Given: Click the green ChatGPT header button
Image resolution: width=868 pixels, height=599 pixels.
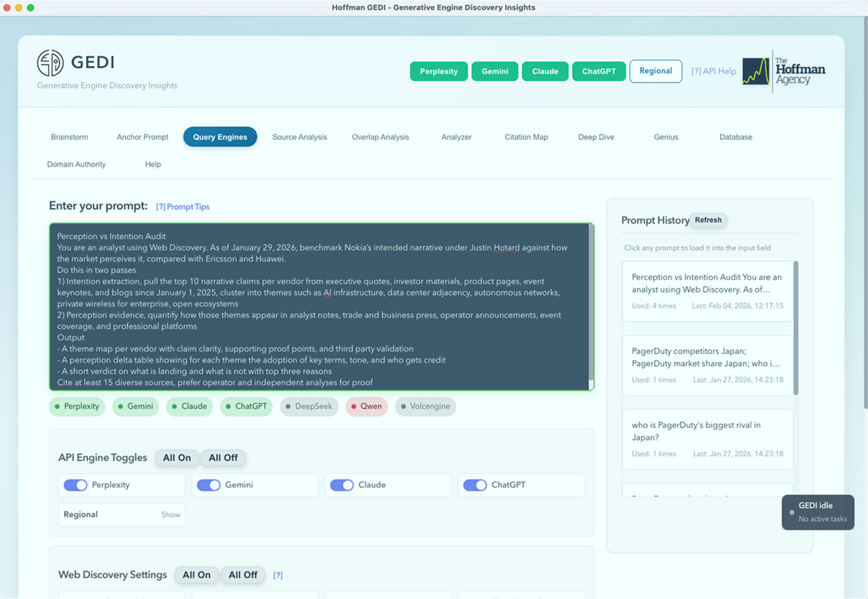Looking at the screenshot, I should [599, 71].
